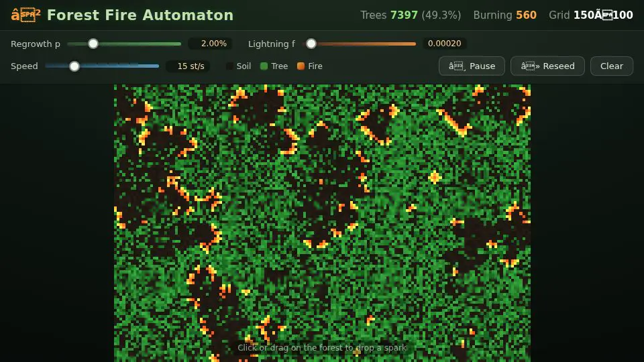The image size is (644, 362).
Task: Click the 15 st/s speed value
Action: pyautogui.click(x=188, y=66)
